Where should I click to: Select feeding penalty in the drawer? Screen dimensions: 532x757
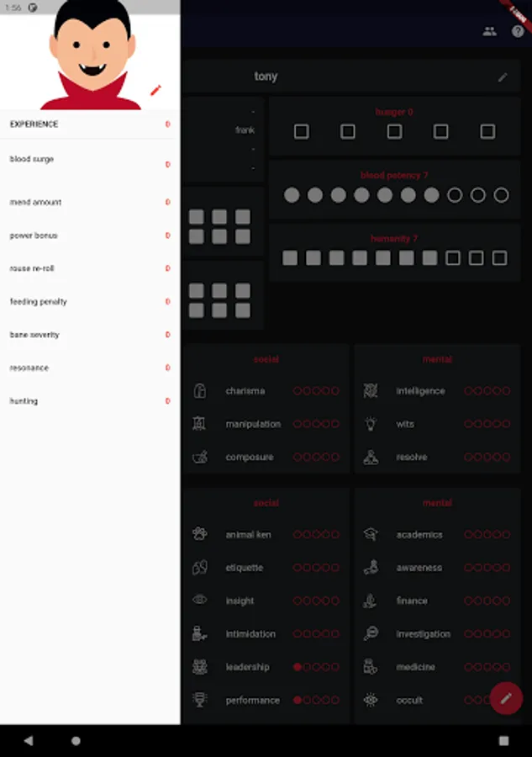(x=90, y=302)
